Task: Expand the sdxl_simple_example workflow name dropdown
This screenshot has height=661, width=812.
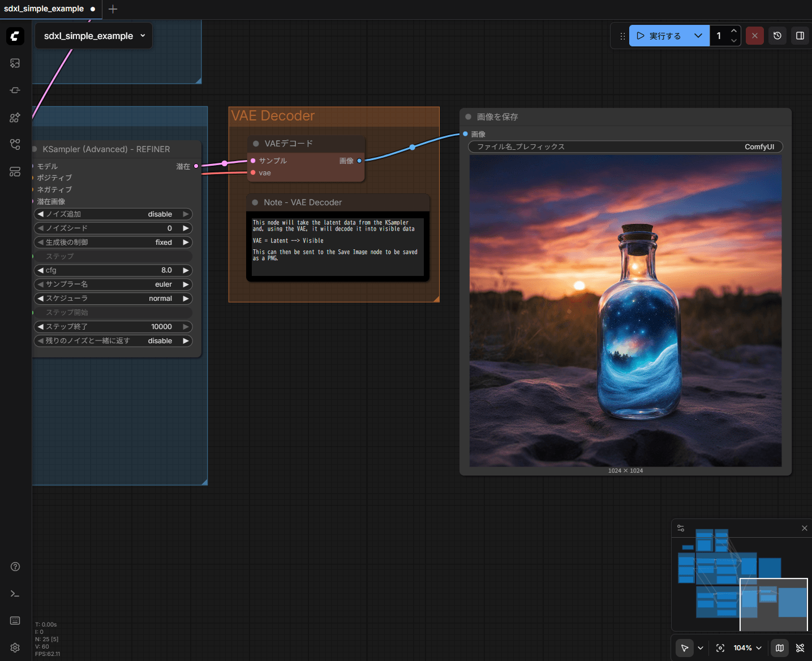Action: [x=143, y=36]
